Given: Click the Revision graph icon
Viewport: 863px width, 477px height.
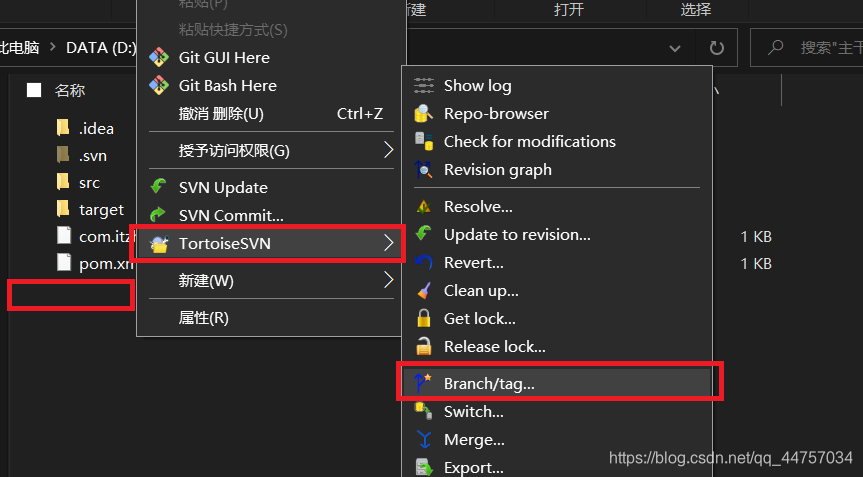Looking at the screenshot, I should pyautogui.click(x=424, y=170).
